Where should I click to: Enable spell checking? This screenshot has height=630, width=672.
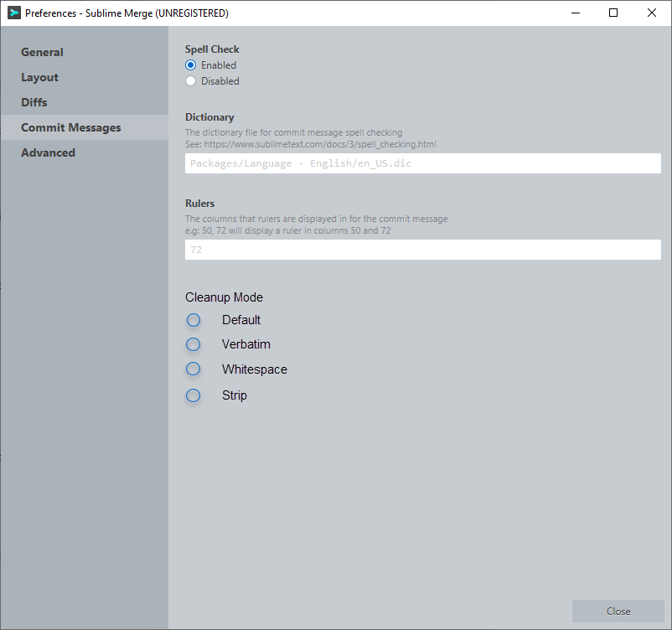[x=190, y=65]
